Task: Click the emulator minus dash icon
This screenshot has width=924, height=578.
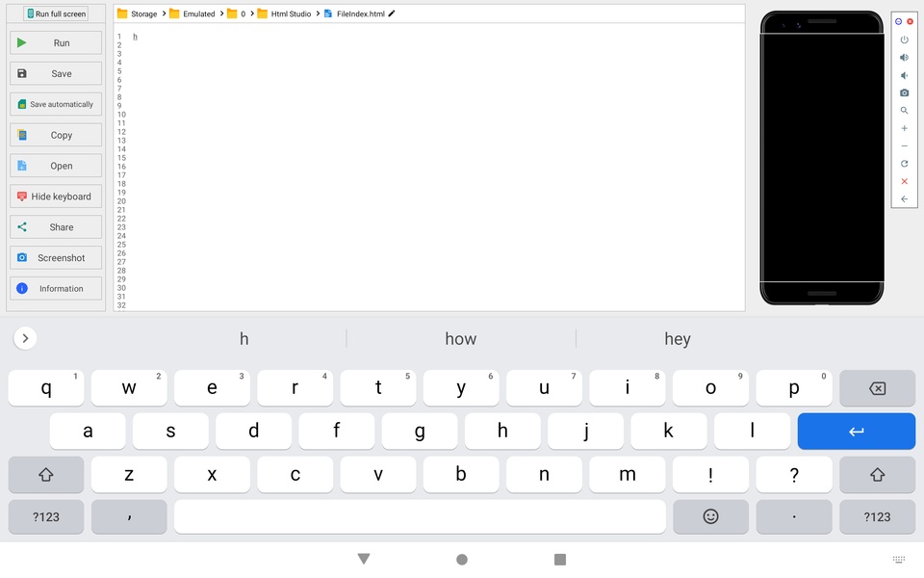Action: click(904, 145)
